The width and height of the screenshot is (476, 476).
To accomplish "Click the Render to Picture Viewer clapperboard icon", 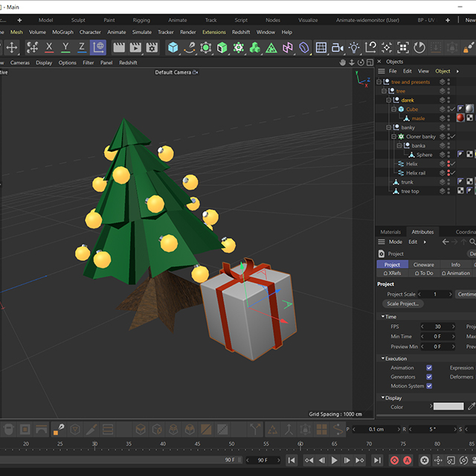I will point(135,48).
